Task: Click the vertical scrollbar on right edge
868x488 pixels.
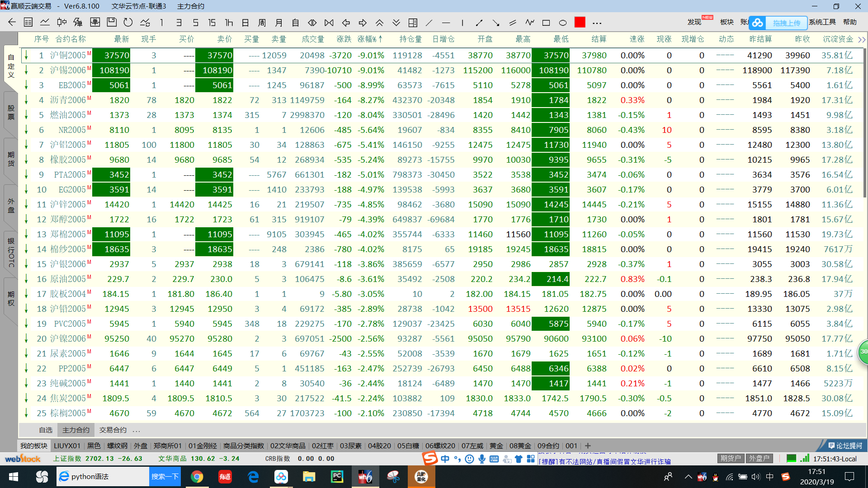Action: pyautogui.click(x=865, y=122)
